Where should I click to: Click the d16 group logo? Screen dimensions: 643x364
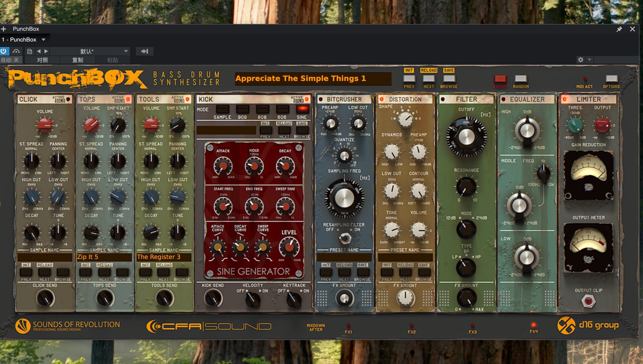coord(588,325)
